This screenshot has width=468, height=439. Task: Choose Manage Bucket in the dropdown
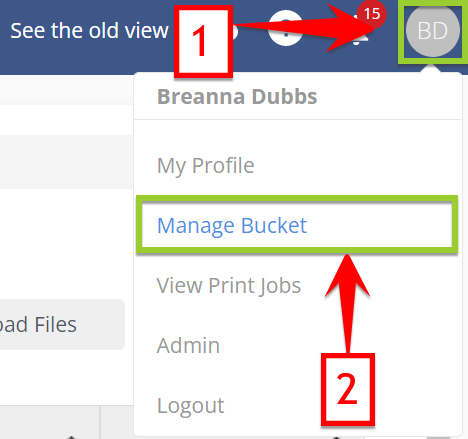pos(232,226)
